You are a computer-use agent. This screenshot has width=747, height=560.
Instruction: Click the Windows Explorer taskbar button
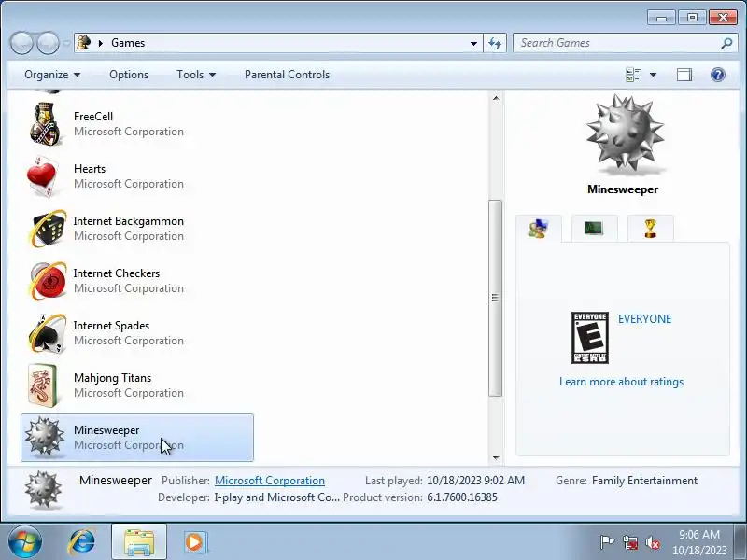click(139, 542)
